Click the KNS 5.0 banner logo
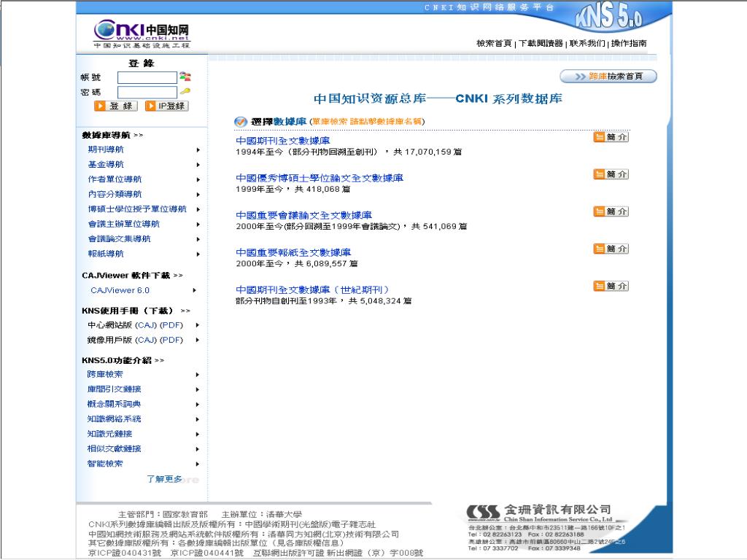The height and width of the screenshot is (560, 747). point(608,17)
